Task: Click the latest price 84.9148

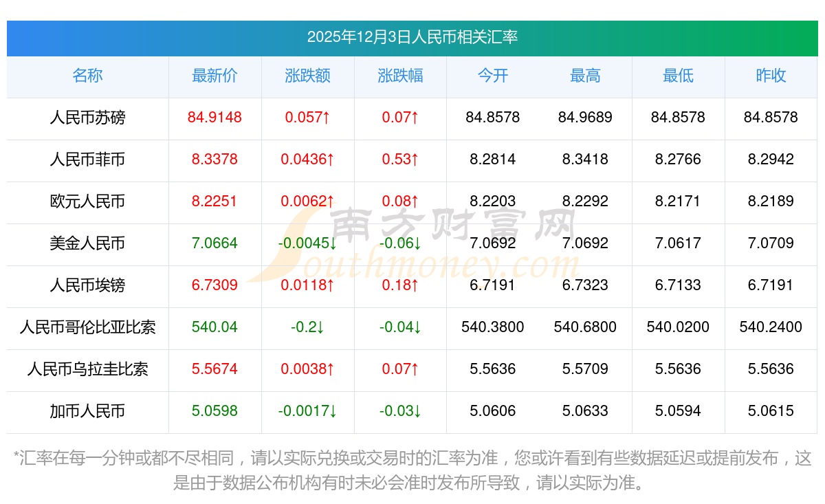Action: 214,118
